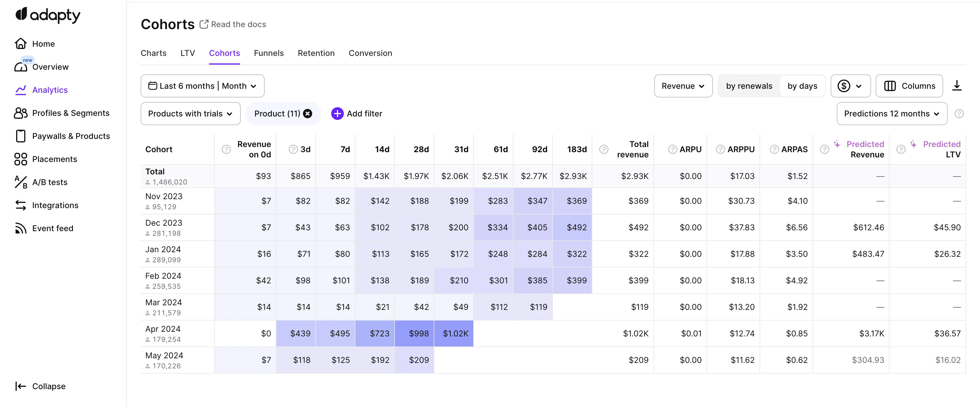Open the Read the docs link
The image size is (980, 407).
[x=233, y=24]
